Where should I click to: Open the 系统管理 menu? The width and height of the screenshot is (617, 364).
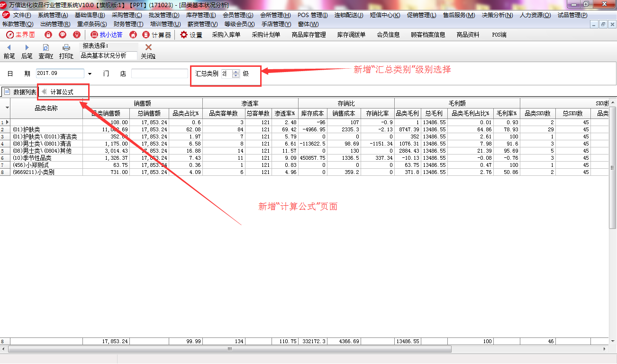(x=53, y=15)
